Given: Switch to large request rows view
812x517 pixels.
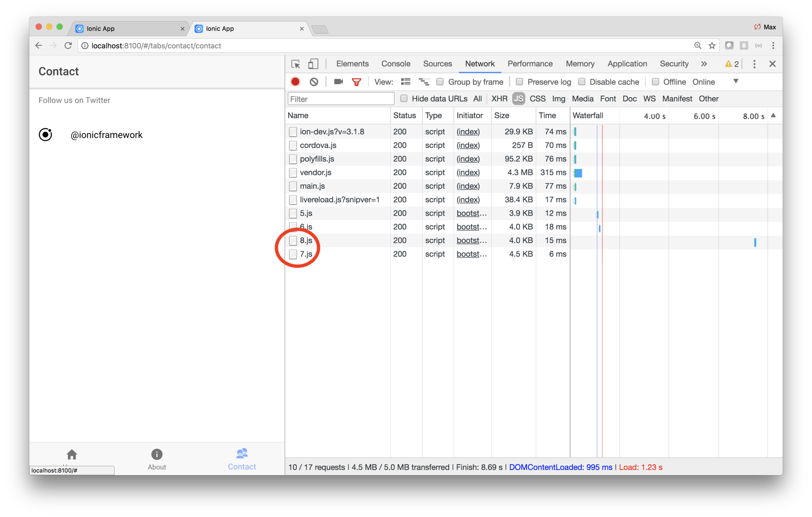Looking at the screenshot, I should [x=405, y=82].
